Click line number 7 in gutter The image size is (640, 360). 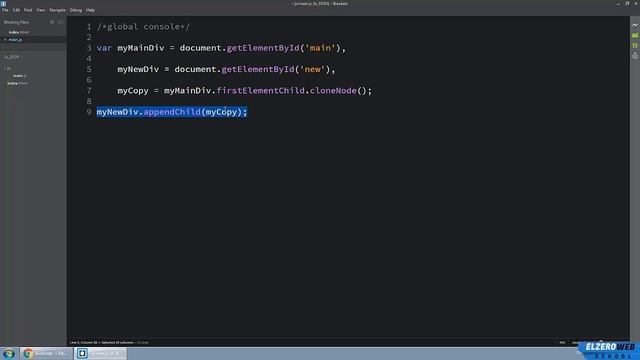point(89,90)
